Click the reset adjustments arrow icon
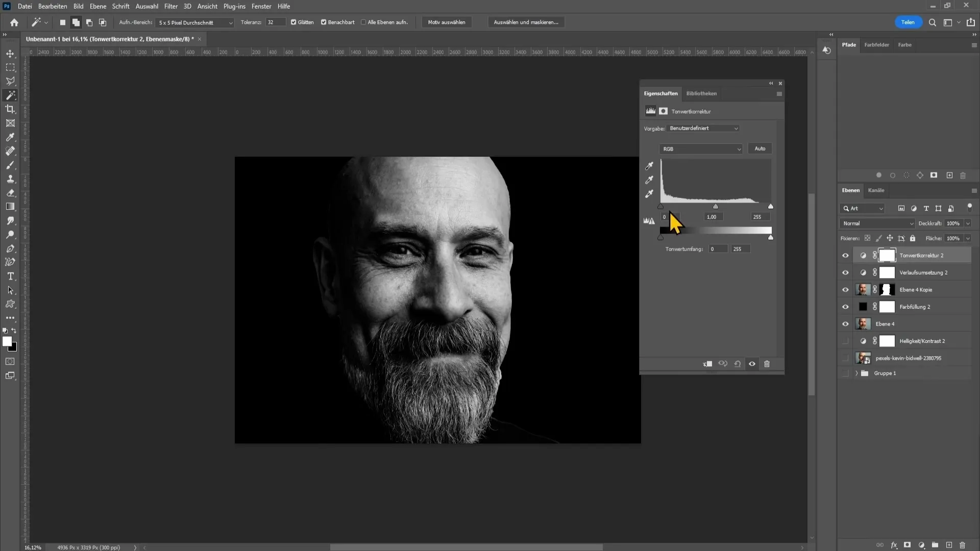The width and height of the screenshot is (980, 551). pos(739,364)
